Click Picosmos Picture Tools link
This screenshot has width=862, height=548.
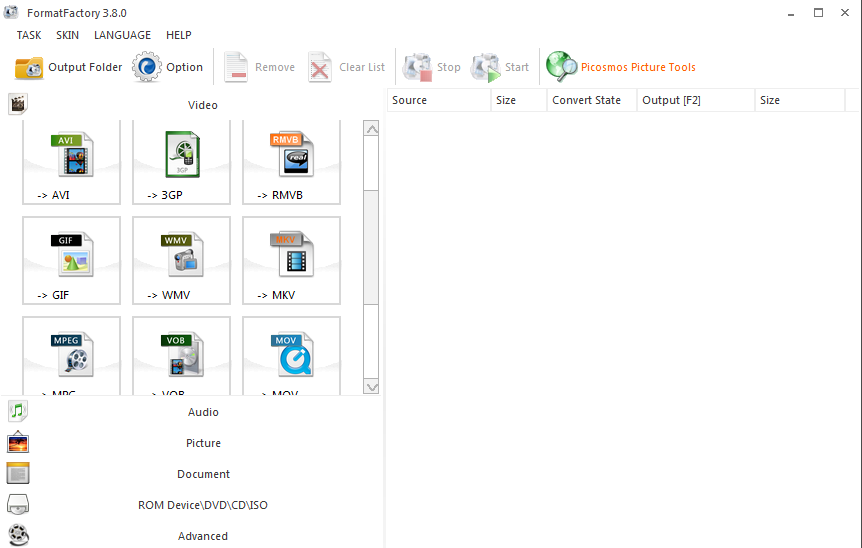(638, 67)
